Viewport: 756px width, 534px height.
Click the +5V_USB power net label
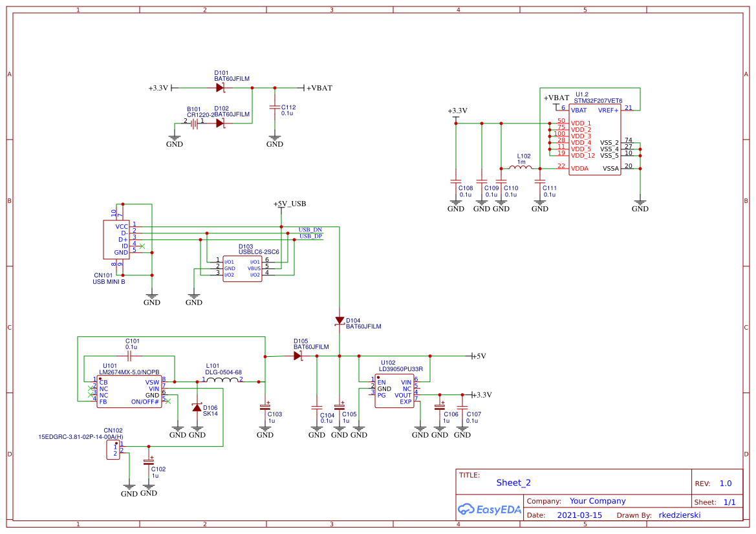[290, 204]
